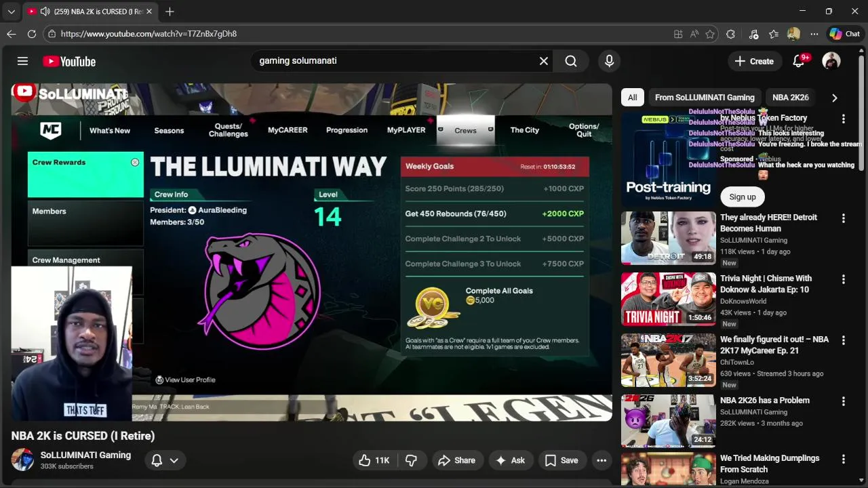The image size is (868, 488).
Task: Open the tab search chevron dropdown
Action: pos(11,12)
